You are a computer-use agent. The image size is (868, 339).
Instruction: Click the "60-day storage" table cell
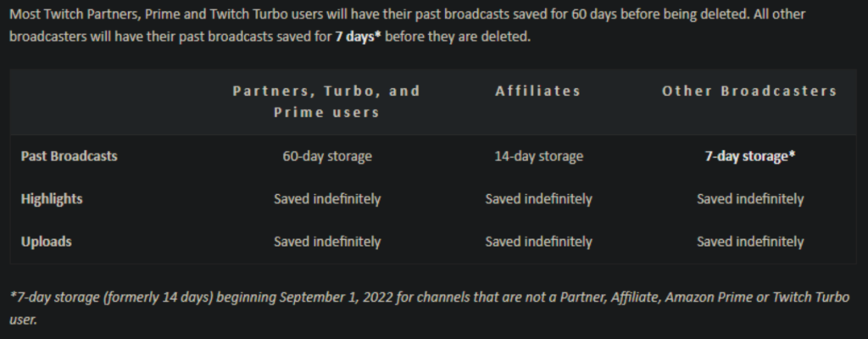click(x=327, y=157)
